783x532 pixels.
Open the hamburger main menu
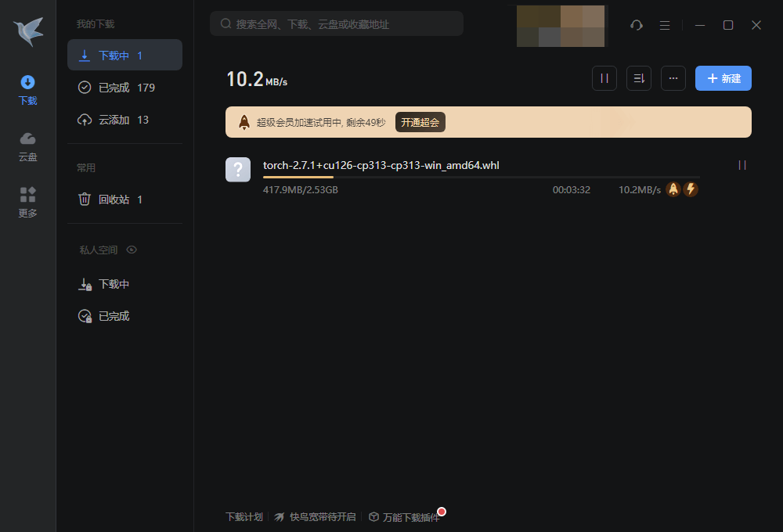[665, 25]
